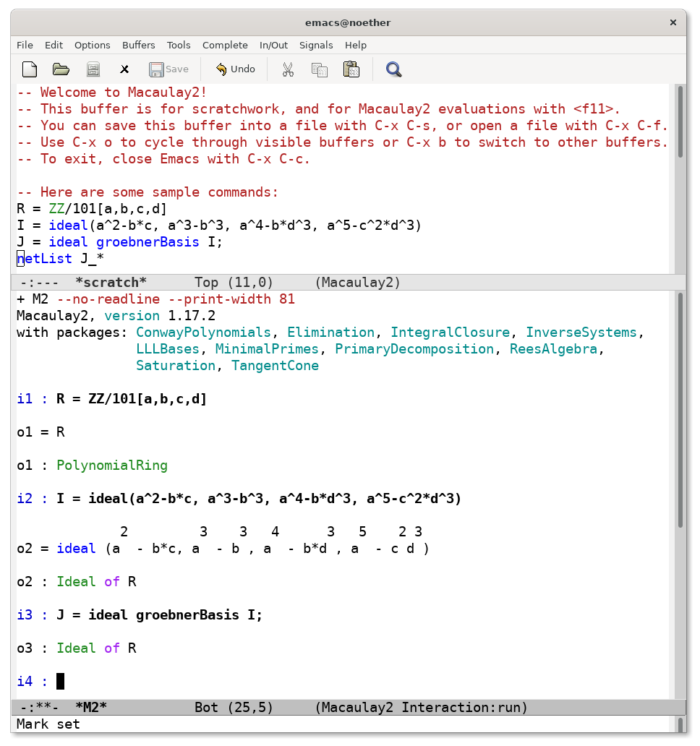Click *scratch* buffer name in mode line
This screenshot has width=700, height=746.
coord(111,283)
